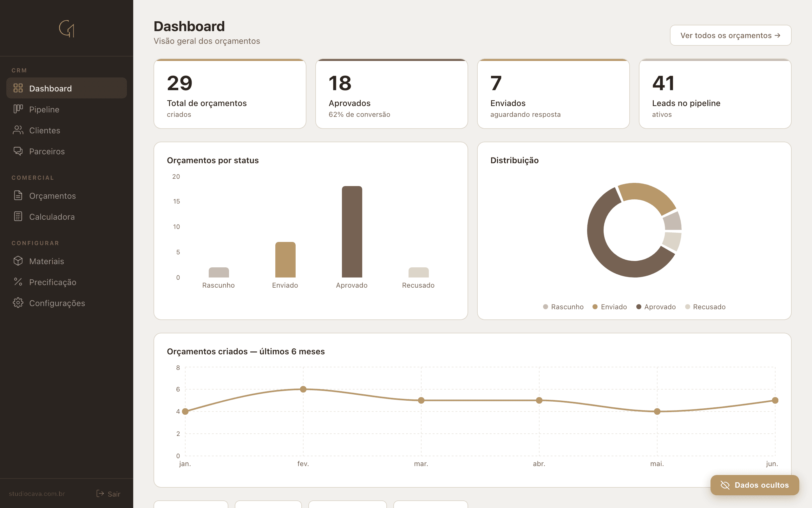Click the crossed-eye icon on Dados ocultos
This screenshot has width=812, height=508.
coord(725,485)
